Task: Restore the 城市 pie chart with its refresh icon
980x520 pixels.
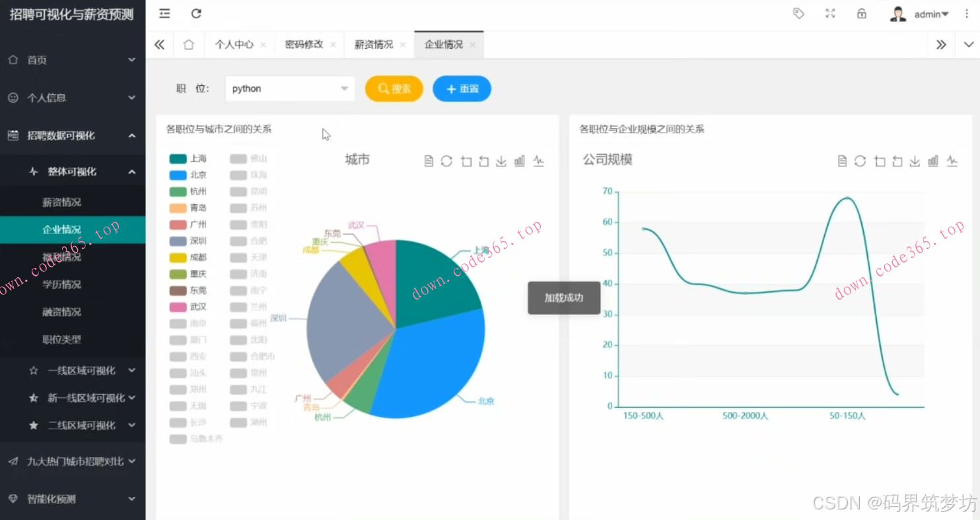Action: pos(446,161)
